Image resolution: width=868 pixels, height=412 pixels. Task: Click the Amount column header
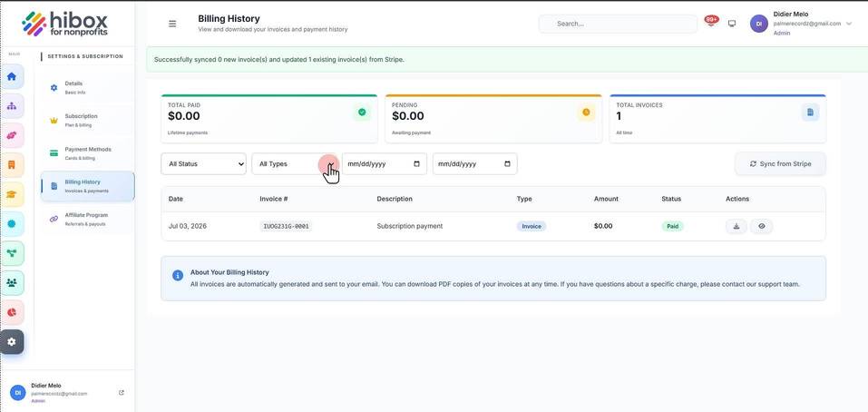click(x=606, y=199)
